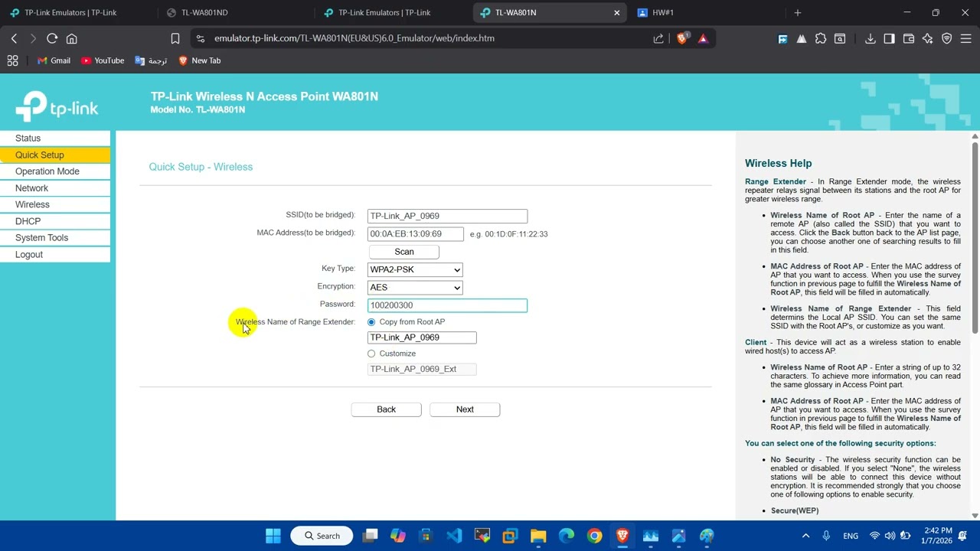Open the downloads icon in toolbar
The height and width of the screenshot is (551, 980).
click(870, 38)
